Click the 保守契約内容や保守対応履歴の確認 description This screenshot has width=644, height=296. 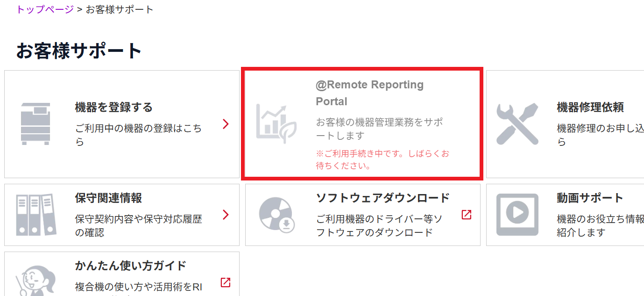pos(139,225)
